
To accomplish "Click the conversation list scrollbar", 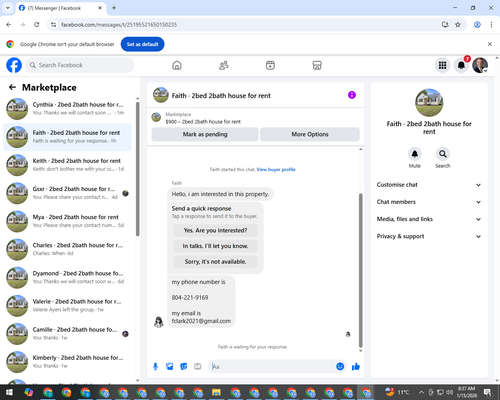I will 138,169.
